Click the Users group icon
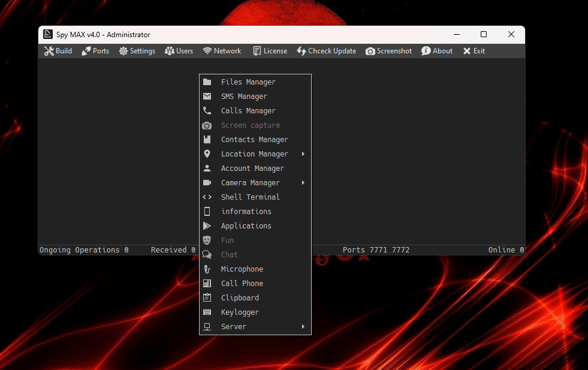Image resolution: width=588 pixels, height=370 pixels. [x=170, y=51]
